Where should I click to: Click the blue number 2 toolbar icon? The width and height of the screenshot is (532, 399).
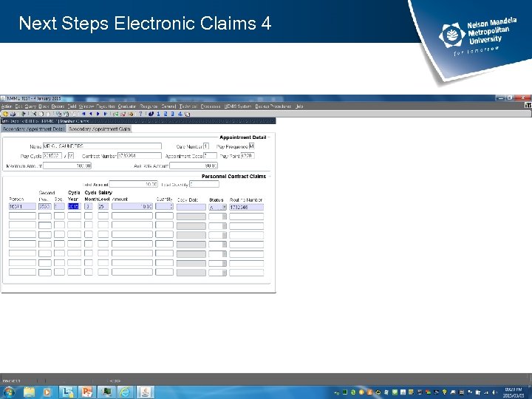click(x=166, y=114)
